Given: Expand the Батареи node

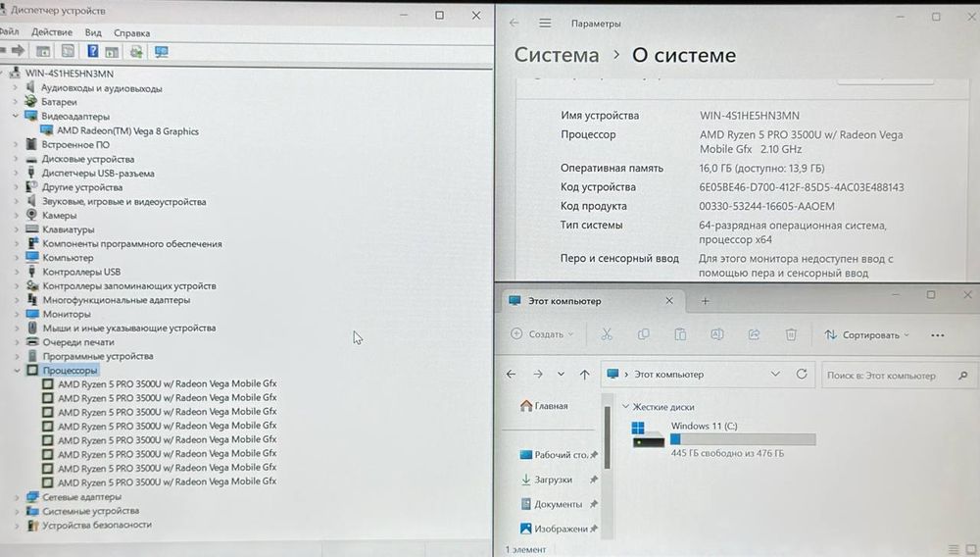Looking at the screenshot, I should coord(16,101).
